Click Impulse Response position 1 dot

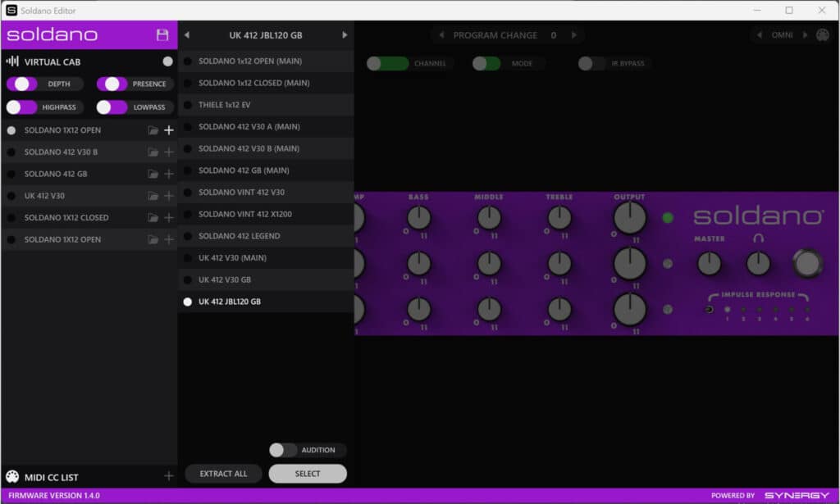[727, 310]
